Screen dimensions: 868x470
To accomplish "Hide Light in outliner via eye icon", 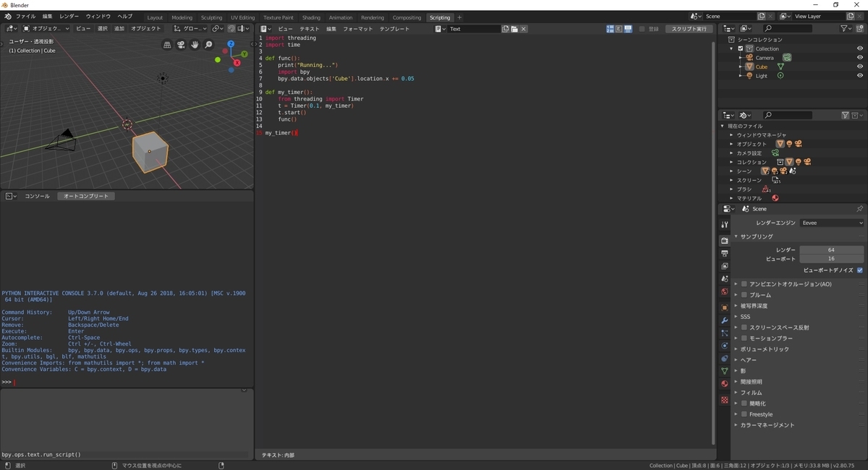I will [x=860, y=75].
